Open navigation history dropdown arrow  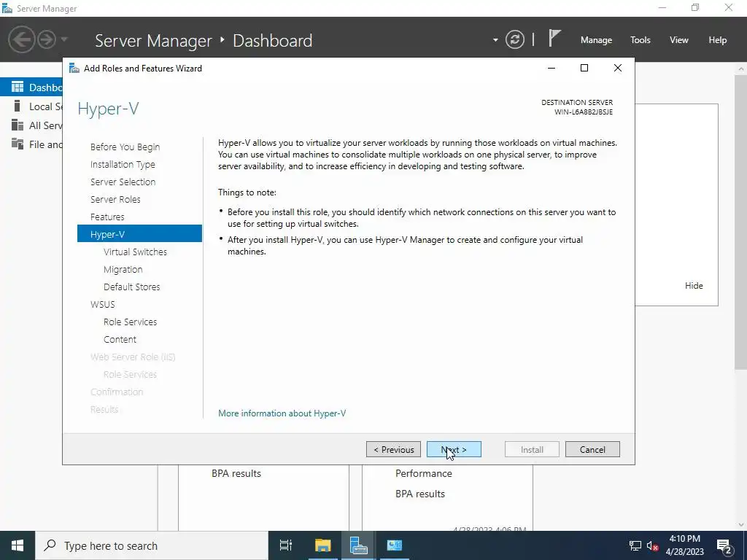point(64,39)
